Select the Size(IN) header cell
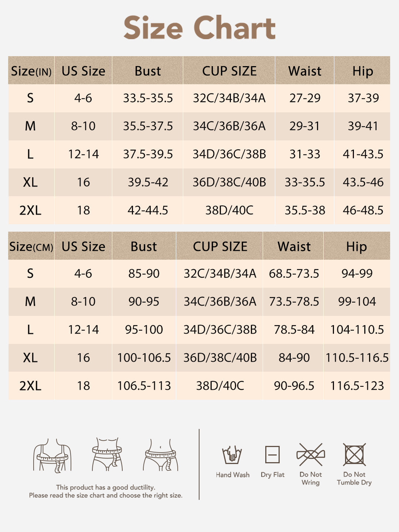 point(31,71)
